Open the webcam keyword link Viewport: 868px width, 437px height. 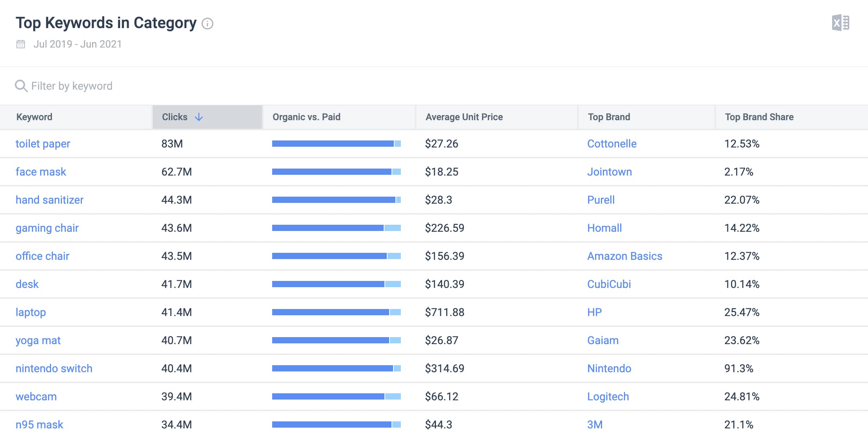pos(36,396)
